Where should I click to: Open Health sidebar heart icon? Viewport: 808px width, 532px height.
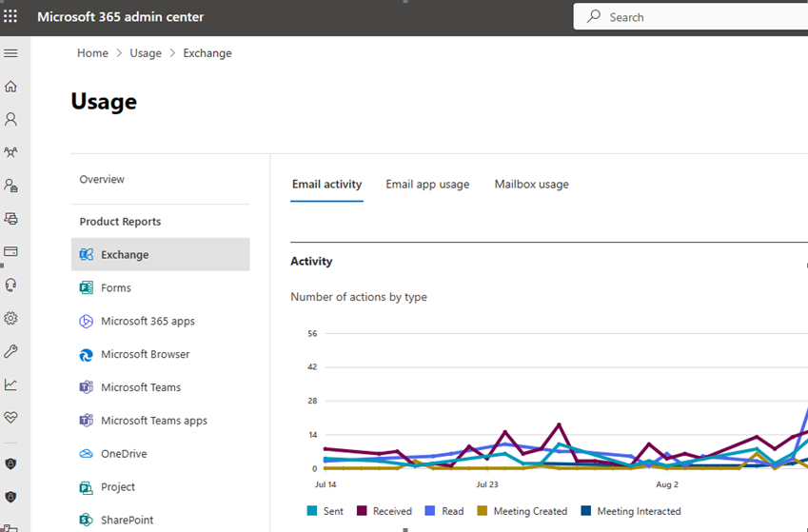point(10,417)
